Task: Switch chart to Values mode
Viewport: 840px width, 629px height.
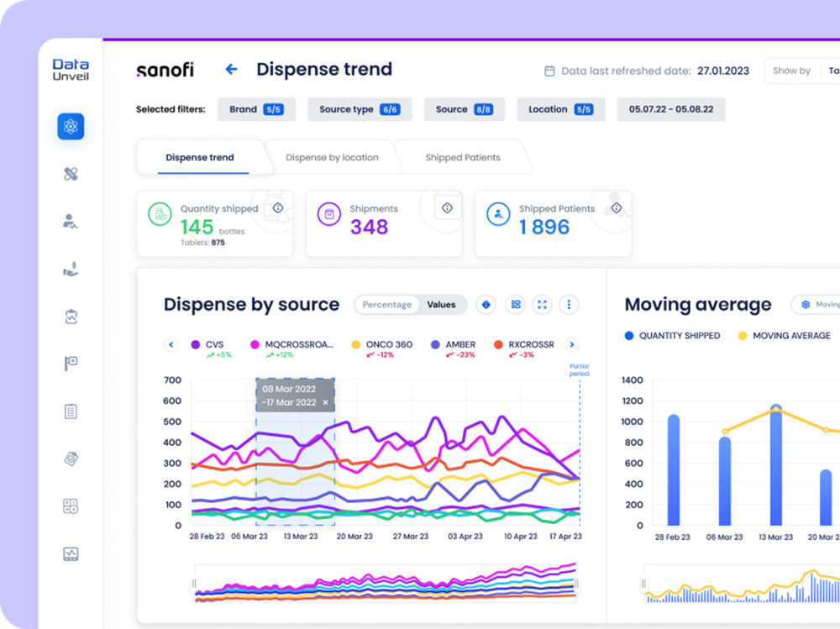Action: 441,304
